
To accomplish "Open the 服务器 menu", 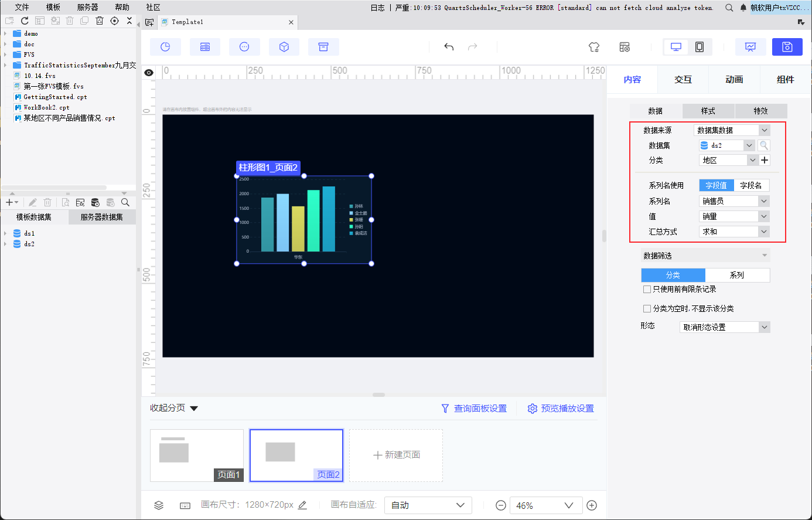I will point(88,7).
